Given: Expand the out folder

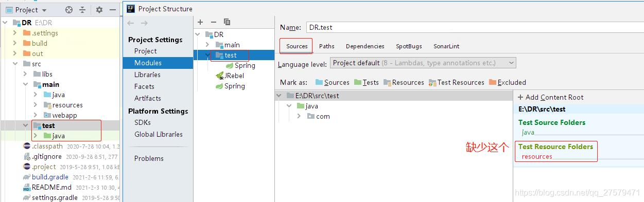Looking at the screenshot, I should tap(15, 53).
